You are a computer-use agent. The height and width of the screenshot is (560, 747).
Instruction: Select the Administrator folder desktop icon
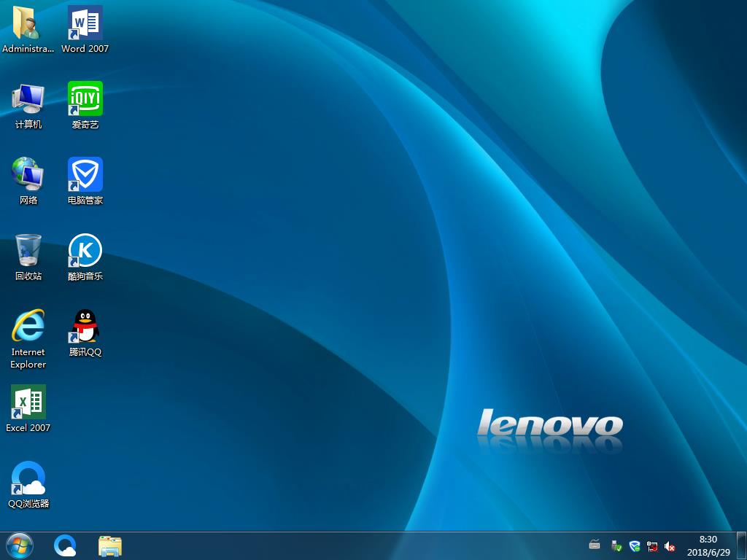pos(28,28)
